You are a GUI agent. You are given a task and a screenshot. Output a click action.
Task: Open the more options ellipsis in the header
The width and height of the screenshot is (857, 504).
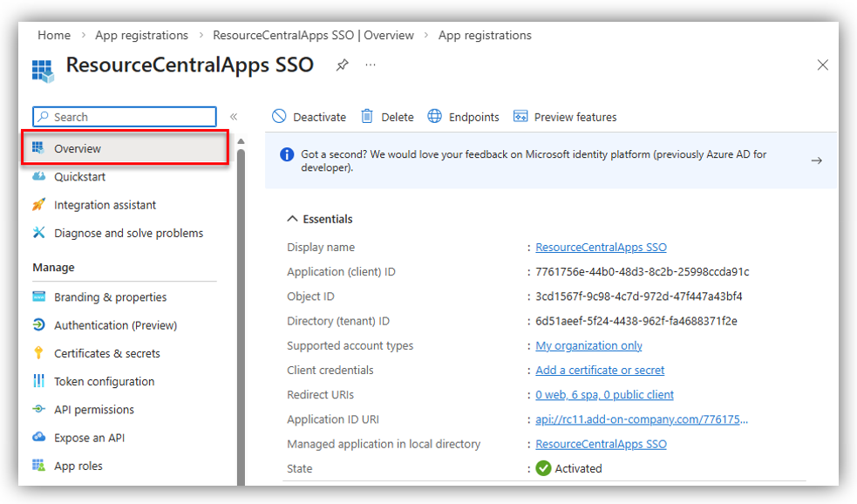coord(371,65)
